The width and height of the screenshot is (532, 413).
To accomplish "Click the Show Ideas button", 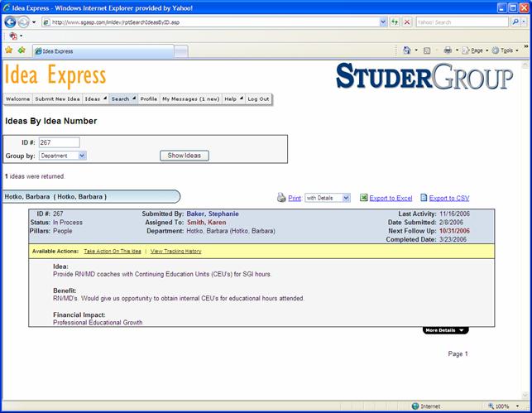I will pyautogui.click(x=185, y=156).
